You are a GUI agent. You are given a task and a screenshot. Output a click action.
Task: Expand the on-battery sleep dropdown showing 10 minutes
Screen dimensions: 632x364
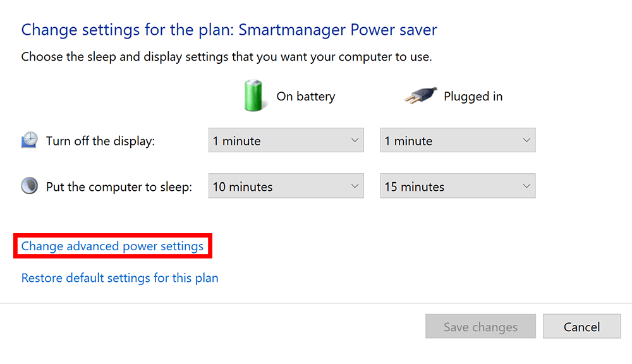[x=286, y=186]
